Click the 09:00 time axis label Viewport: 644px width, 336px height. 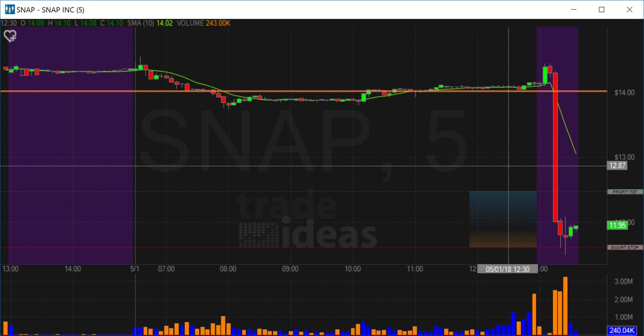click(x=291, y=269)
